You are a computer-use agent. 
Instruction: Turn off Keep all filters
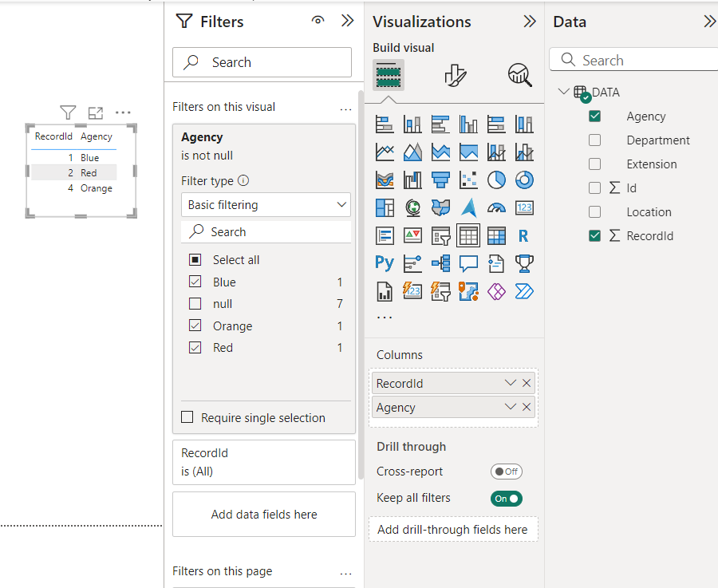507,498
